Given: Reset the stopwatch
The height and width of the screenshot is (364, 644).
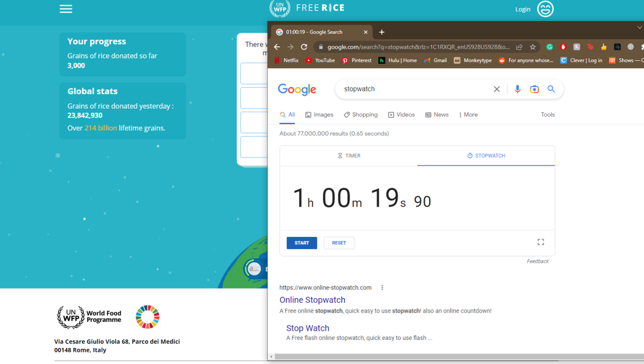Looking at the screenshot, I should (339, 243).
